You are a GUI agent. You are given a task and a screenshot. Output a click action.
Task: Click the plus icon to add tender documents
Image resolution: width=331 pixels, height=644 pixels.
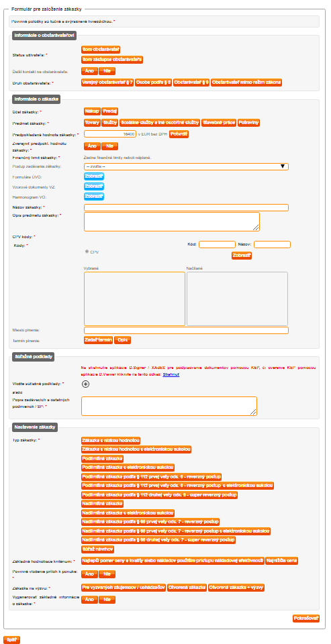[85, 384]
